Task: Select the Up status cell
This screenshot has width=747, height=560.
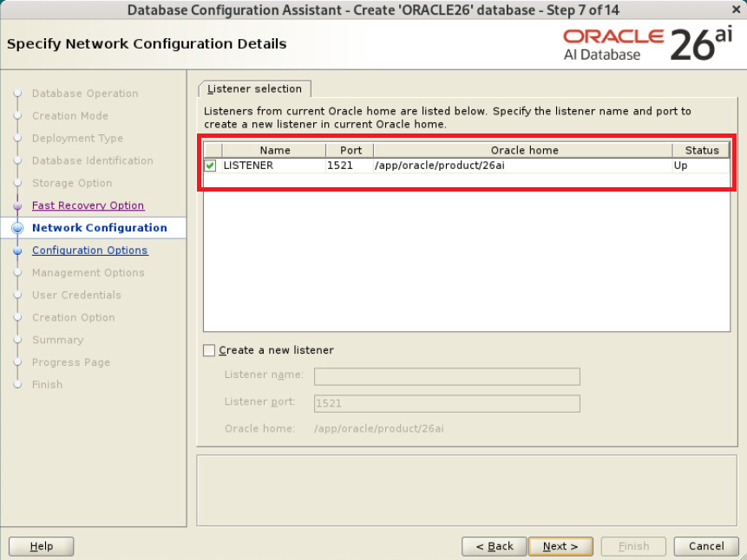Action: pyautogui.click(x=701, y=166)
